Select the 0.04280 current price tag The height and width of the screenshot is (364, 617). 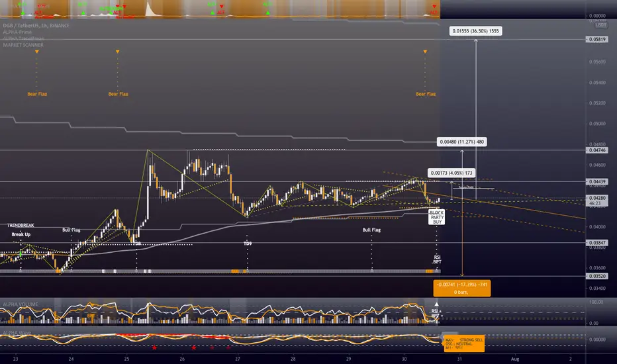tap(597, 198)
